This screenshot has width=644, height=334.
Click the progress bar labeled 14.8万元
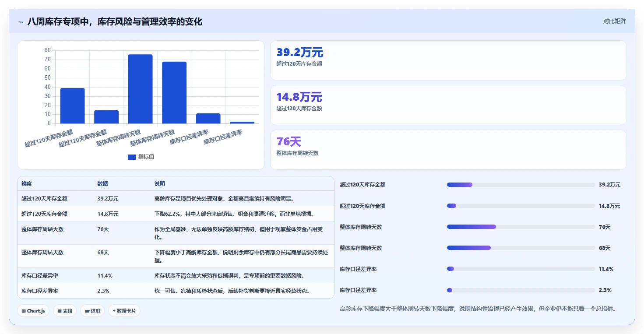pos(521,206)
